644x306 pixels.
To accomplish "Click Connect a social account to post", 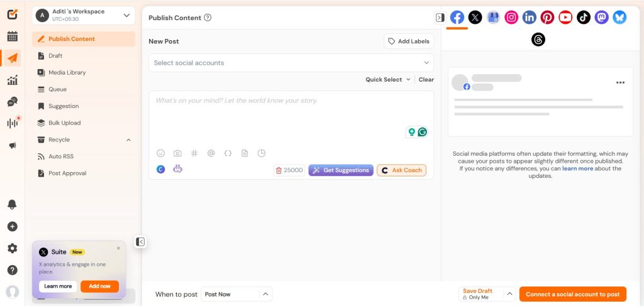I will point(572,294).
